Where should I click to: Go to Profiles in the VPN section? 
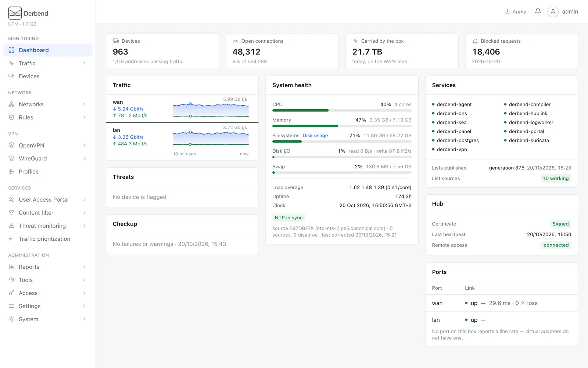[x=48, y=171]
